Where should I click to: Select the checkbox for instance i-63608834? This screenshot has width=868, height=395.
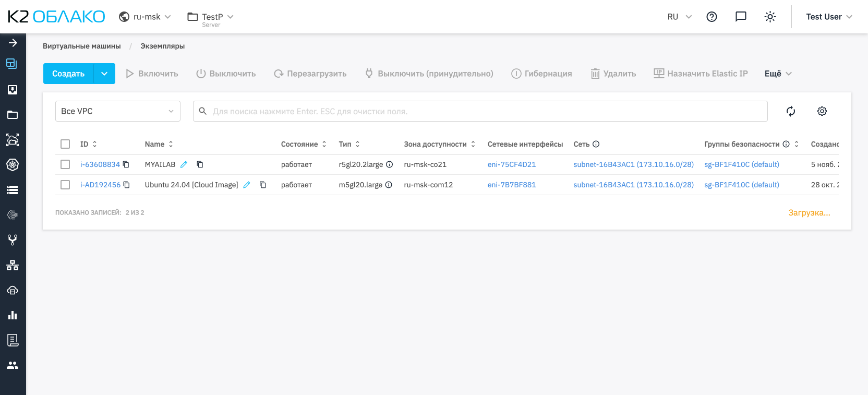click(x=65, y=164)
